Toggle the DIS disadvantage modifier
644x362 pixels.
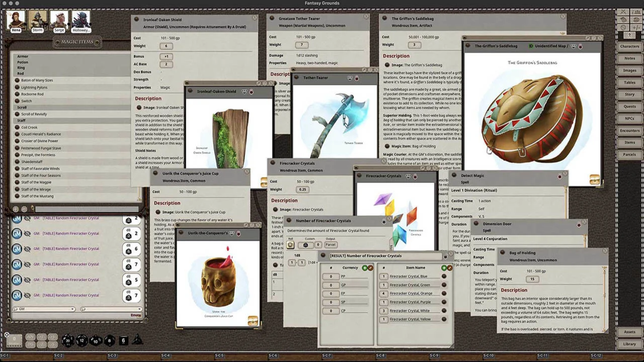[30, 344]
